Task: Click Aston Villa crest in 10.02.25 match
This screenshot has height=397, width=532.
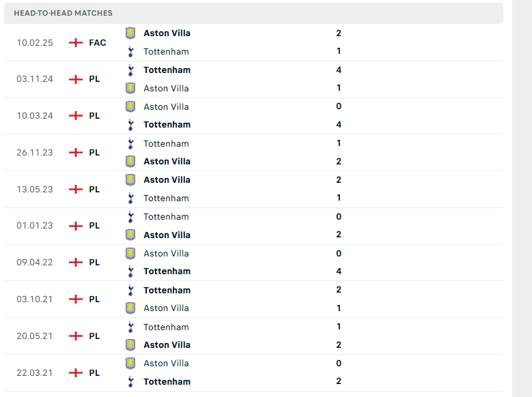Action: [x=130, y=33]
